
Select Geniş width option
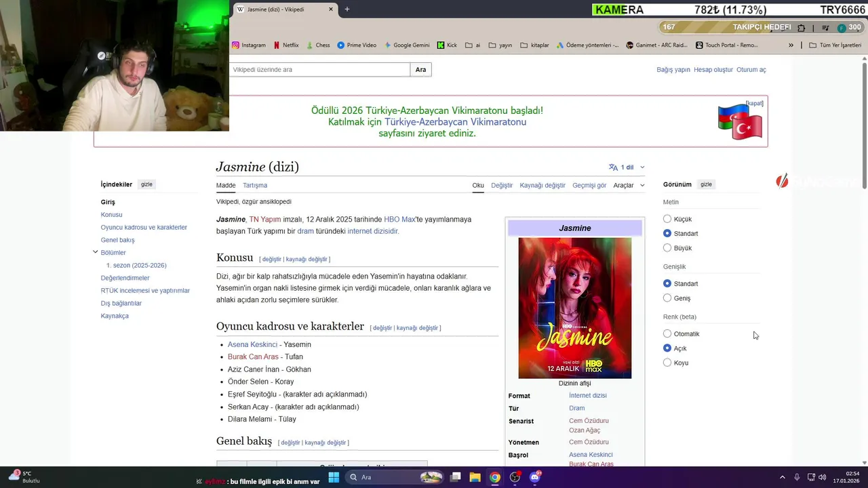click(x=667, y=298)
